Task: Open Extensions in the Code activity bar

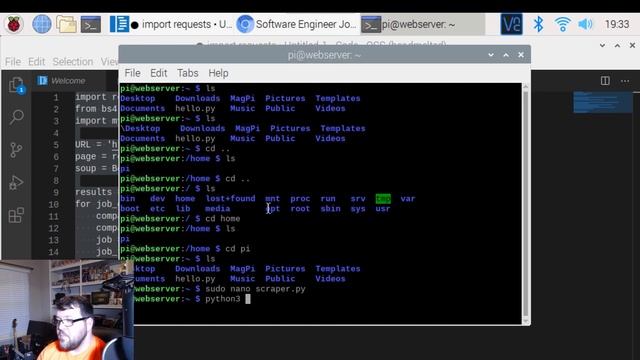Action: [16, 215]
